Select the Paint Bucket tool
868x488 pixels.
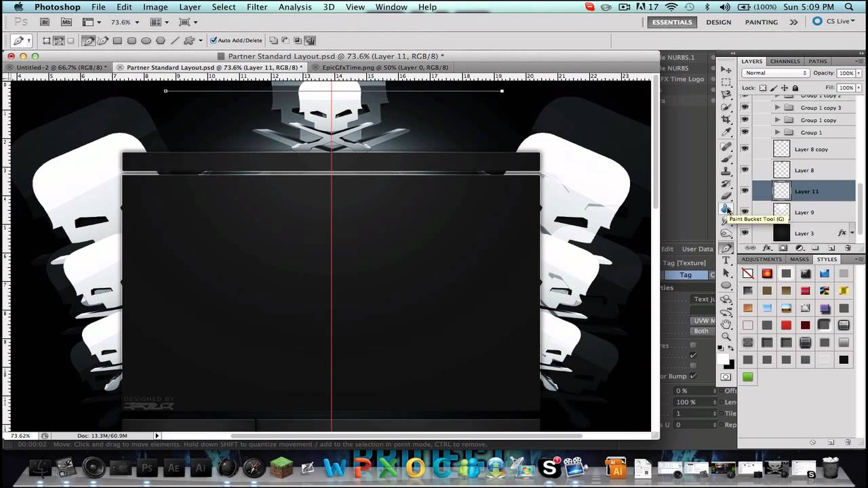(x=726, y=209)
